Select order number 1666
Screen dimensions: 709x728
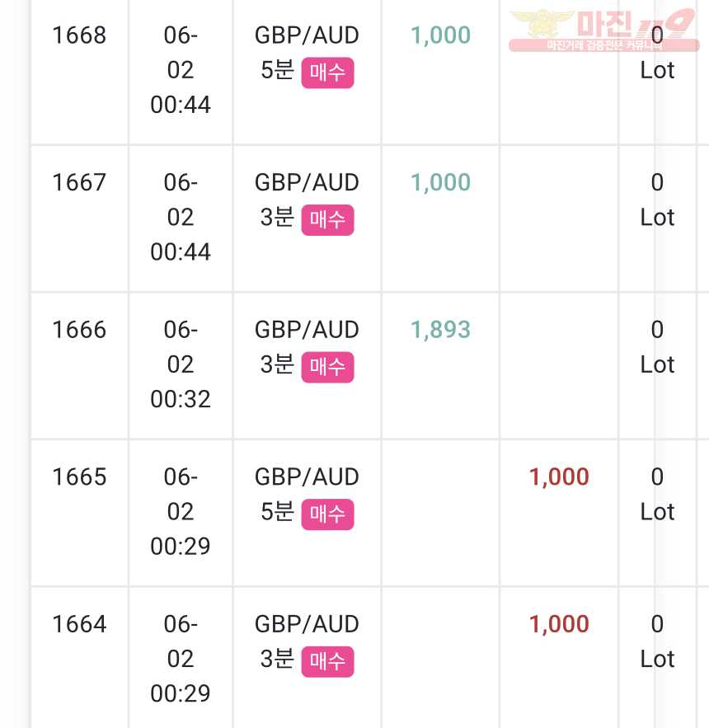(79, 330)
